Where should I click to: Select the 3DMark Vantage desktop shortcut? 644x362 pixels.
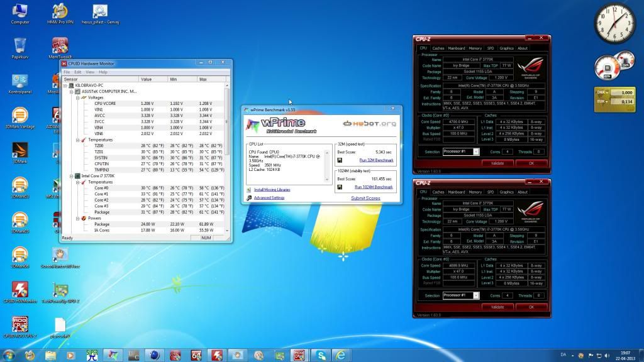pyautogui.click(x=19, y=118)
